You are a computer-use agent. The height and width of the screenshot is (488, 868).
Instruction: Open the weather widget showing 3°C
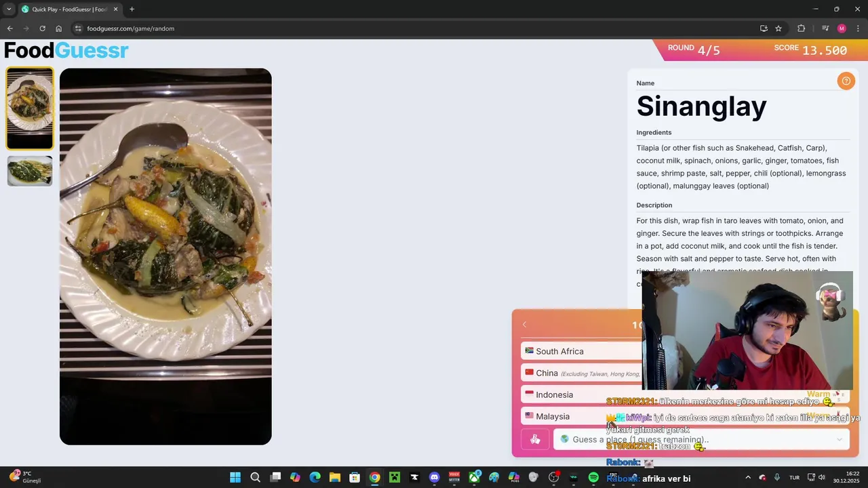[x=24, y=477]
